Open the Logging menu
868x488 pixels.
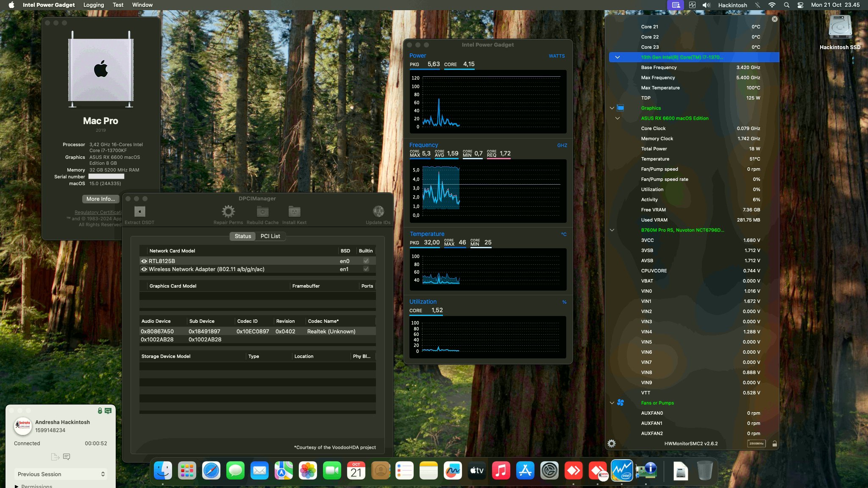[x=94, y=5]
